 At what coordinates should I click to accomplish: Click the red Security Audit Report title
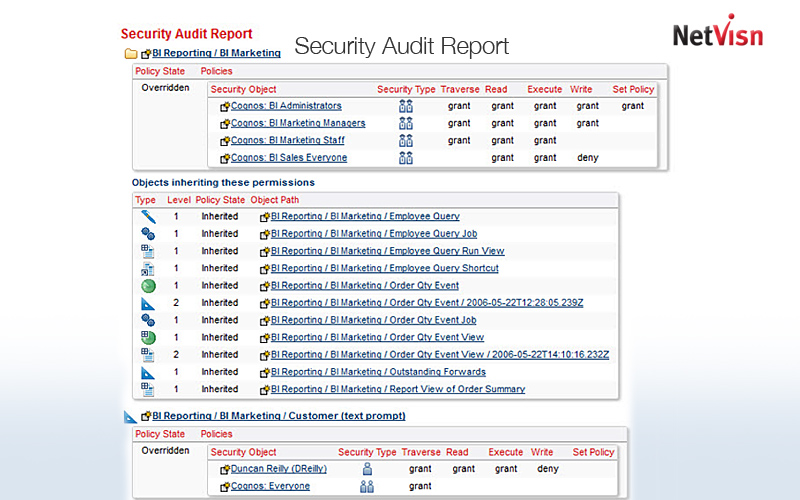(x=187, y=34)
